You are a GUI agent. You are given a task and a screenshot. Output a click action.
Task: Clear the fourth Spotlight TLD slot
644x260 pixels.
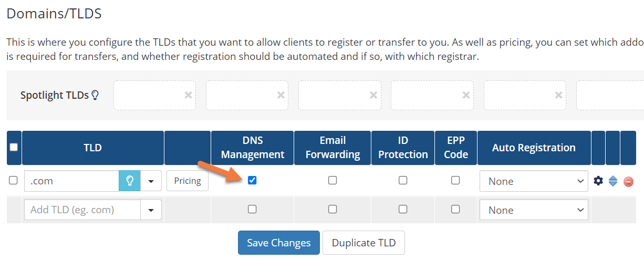tap(466, 95)
